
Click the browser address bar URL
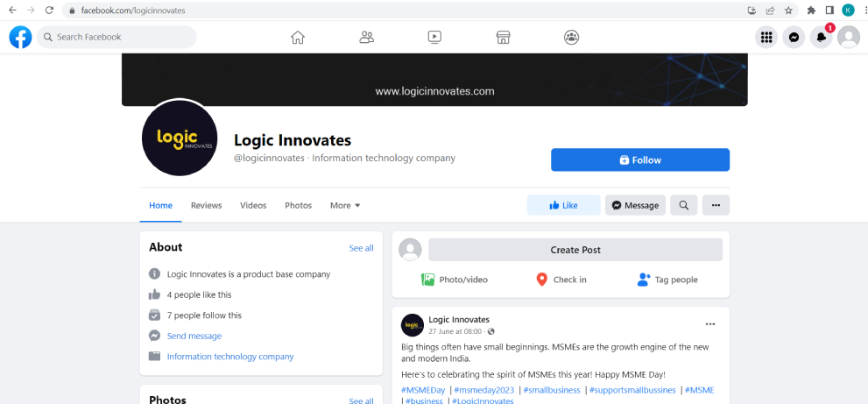(x=133, y=11)
